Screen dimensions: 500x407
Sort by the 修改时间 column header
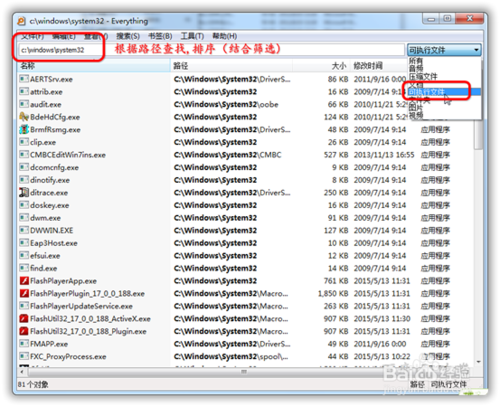(x=380, y=66)
